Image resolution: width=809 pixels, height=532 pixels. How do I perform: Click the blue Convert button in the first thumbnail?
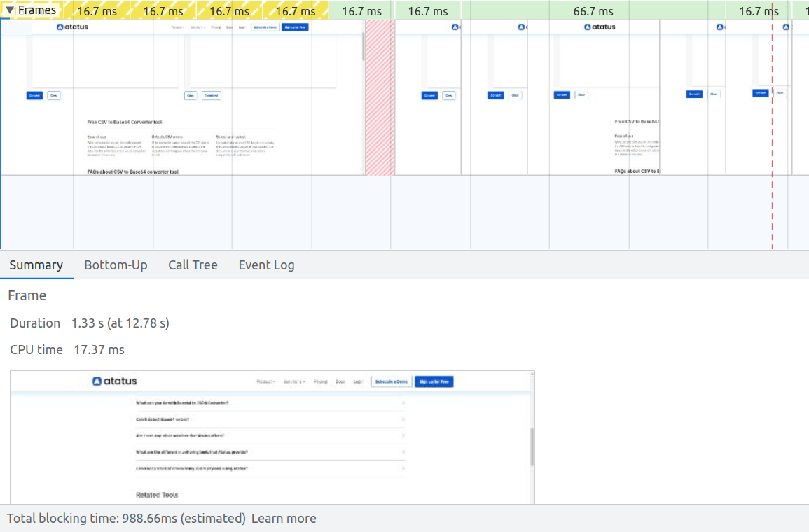(34, 95)
